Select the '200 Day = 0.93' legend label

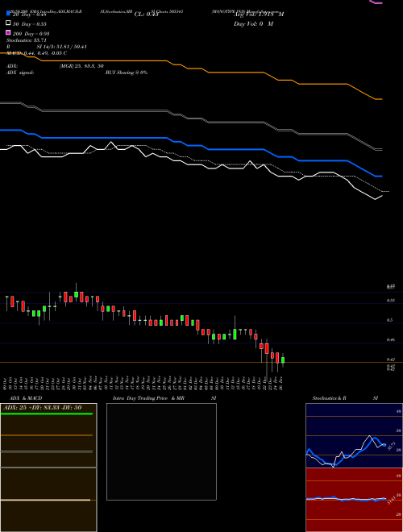coord(31,34)
